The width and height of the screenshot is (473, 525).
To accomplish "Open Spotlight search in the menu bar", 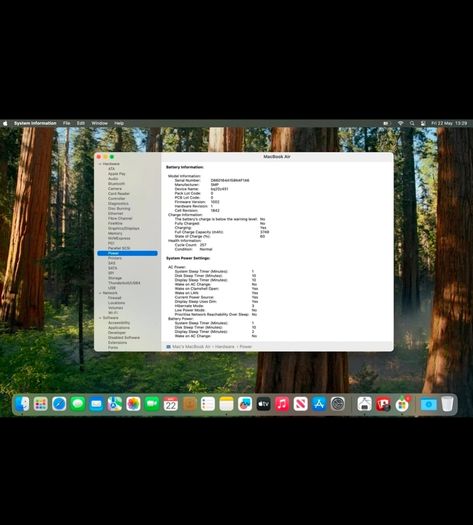I will [x=412, y=123].
